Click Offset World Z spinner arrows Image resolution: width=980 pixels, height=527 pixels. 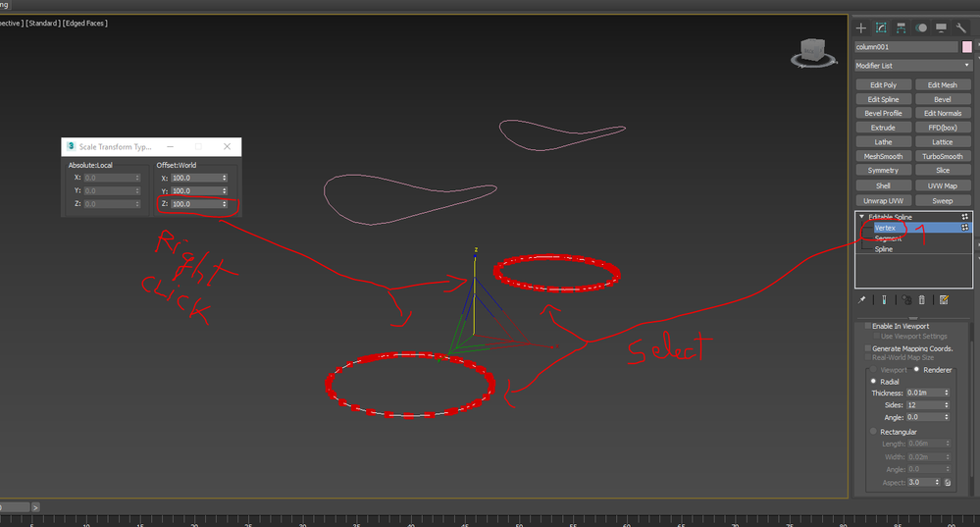pos(225,204)
